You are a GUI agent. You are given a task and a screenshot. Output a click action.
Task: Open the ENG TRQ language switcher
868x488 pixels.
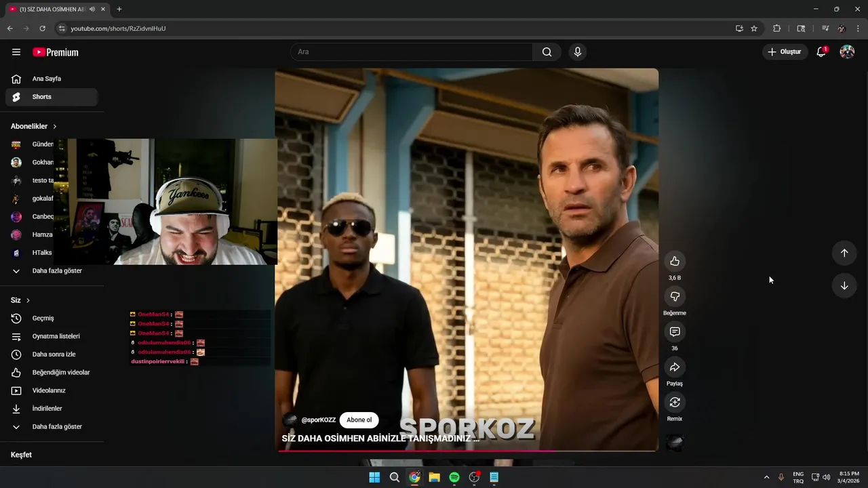798,477
